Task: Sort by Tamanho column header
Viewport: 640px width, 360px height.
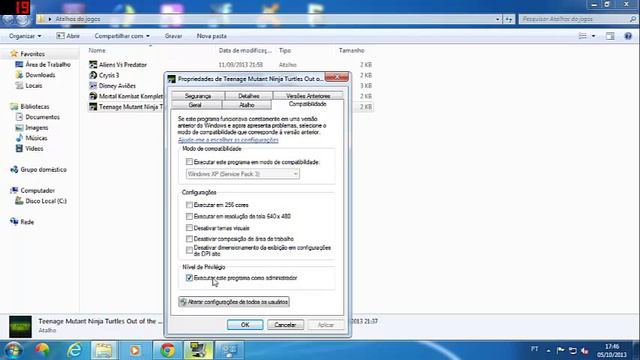Action: (x=351, y=50)
